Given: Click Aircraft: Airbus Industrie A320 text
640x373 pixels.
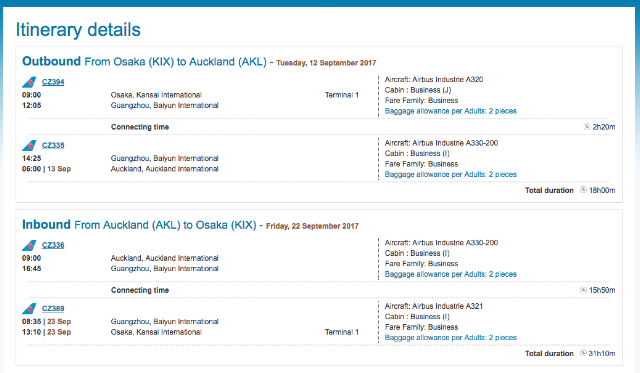Looking at the screenshot, I should click(434, 79).
